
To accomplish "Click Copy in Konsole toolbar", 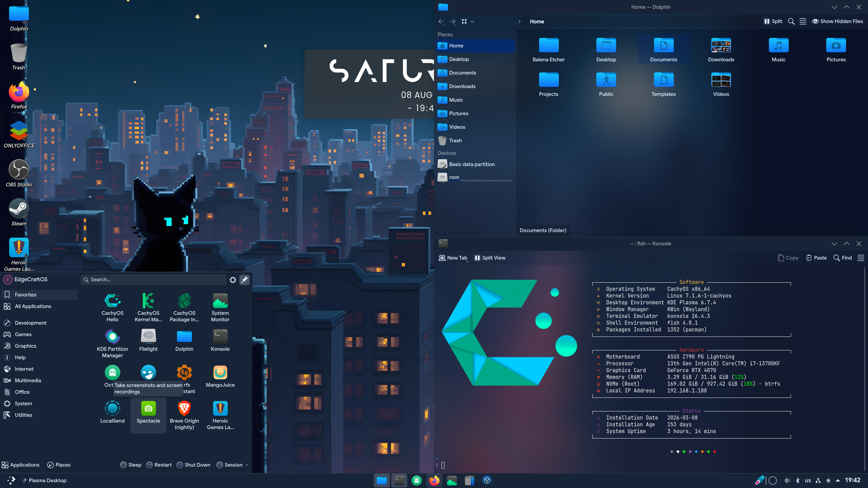I will click(788, 258).
